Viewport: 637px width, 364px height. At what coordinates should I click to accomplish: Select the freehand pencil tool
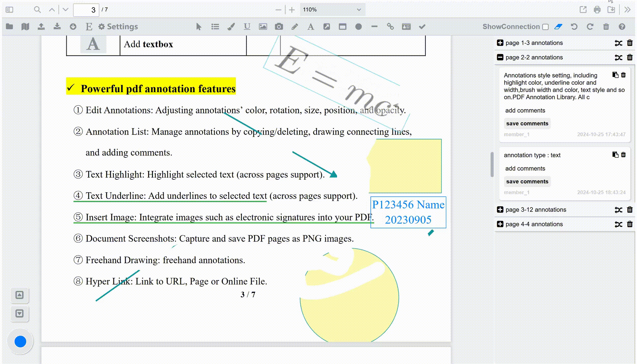point(295,27)
